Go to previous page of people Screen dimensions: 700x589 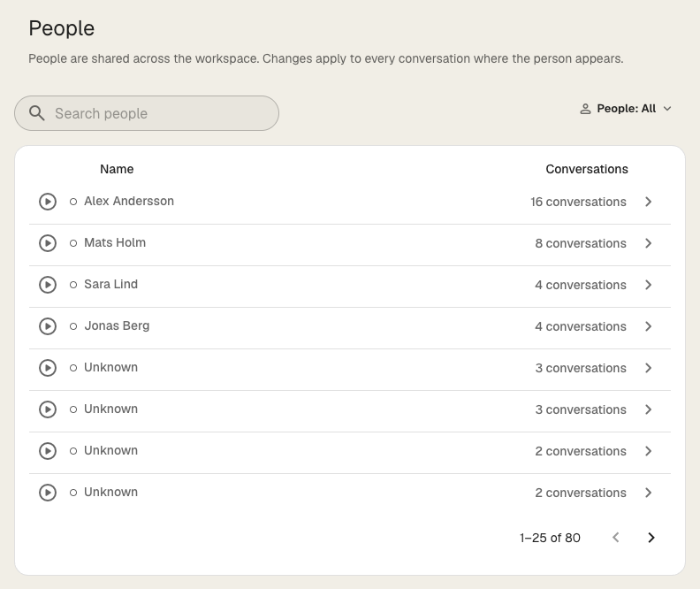(x=616, y=537)
